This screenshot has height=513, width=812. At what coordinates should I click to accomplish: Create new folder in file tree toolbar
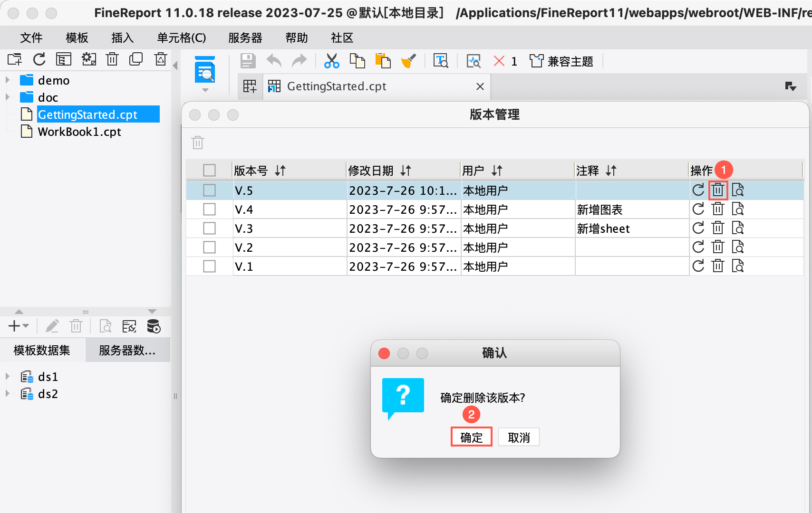pos(15,59)
